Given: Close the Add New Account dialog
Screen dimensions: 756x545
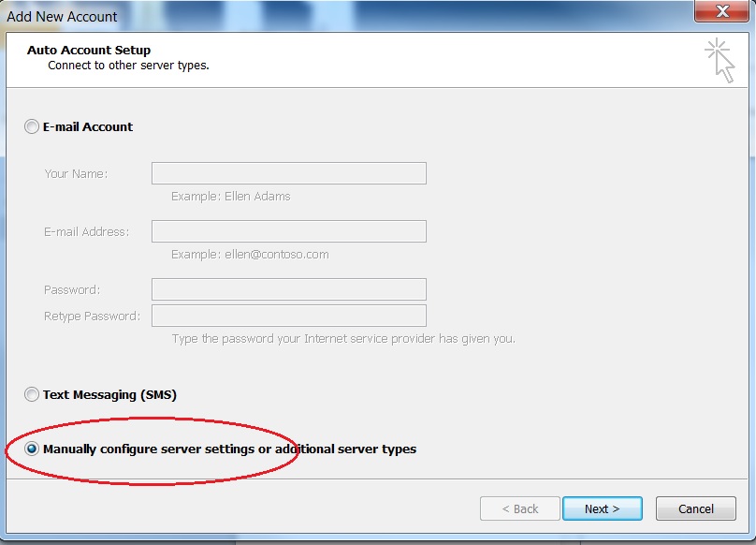Looking at the screenshot, I should (721, 11).
